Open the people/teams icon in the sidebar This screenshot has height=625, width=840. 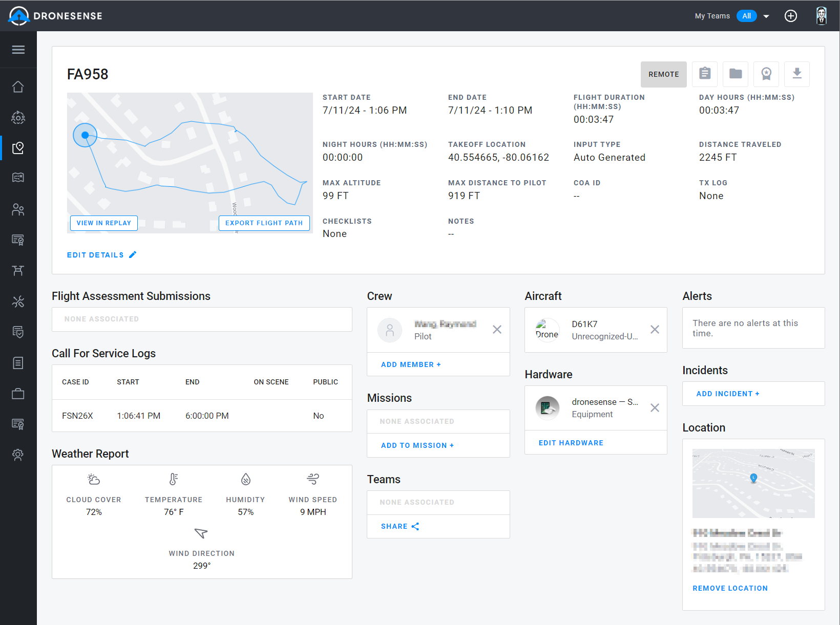click(x=18, y=209)
